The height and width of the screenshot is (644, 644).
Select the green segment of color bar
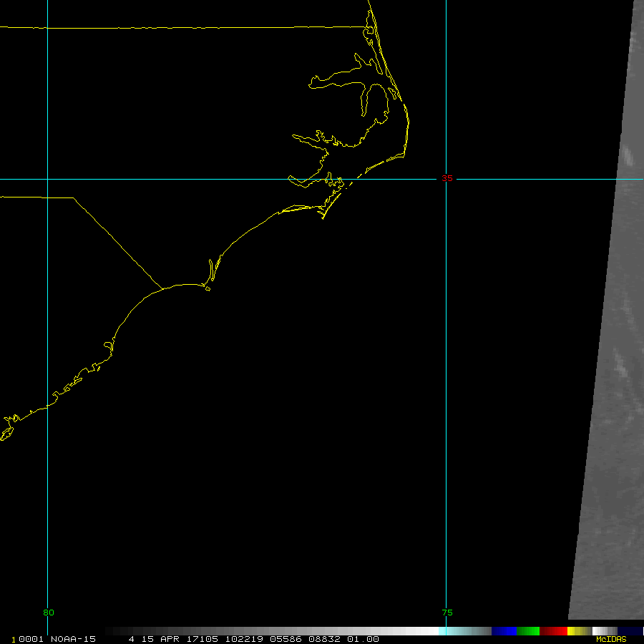(x=528, y=631)
